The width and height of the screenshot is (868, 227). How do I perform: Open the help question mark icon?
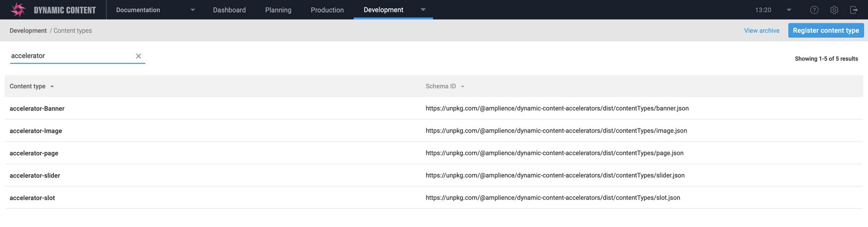click(x=814, y=10)
